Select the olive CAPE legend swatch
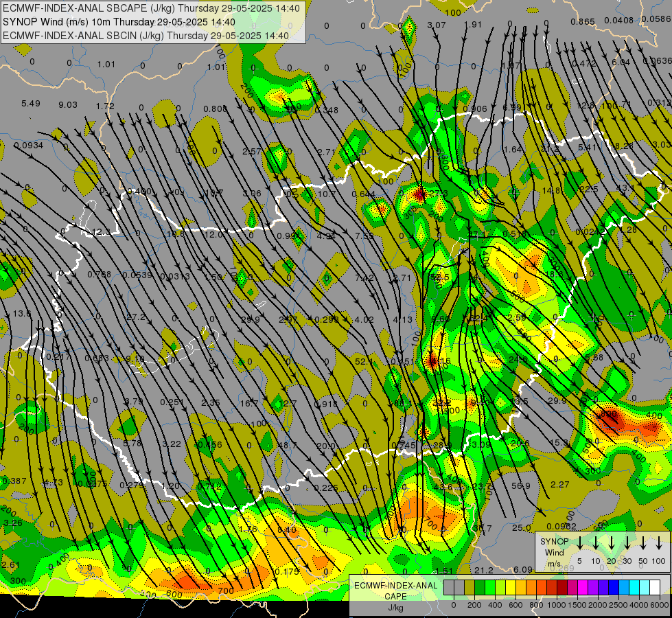 coord(470,588)
